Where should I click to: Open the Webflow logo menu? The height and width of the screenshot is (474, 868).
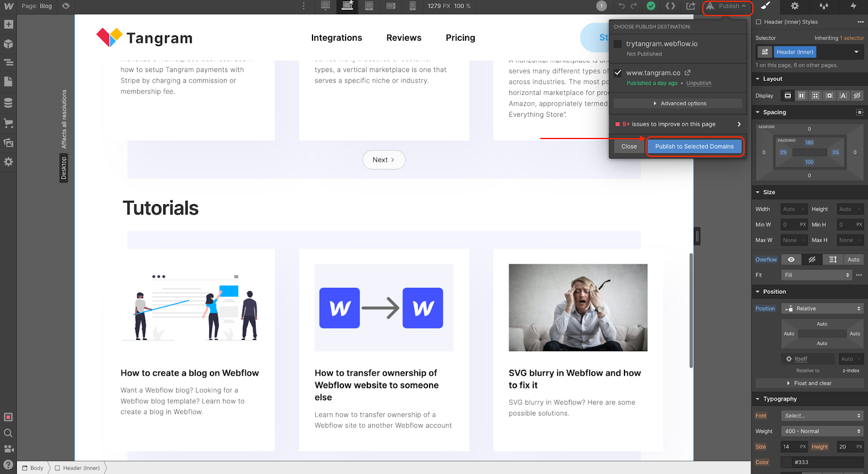click(x=9, y=6)
